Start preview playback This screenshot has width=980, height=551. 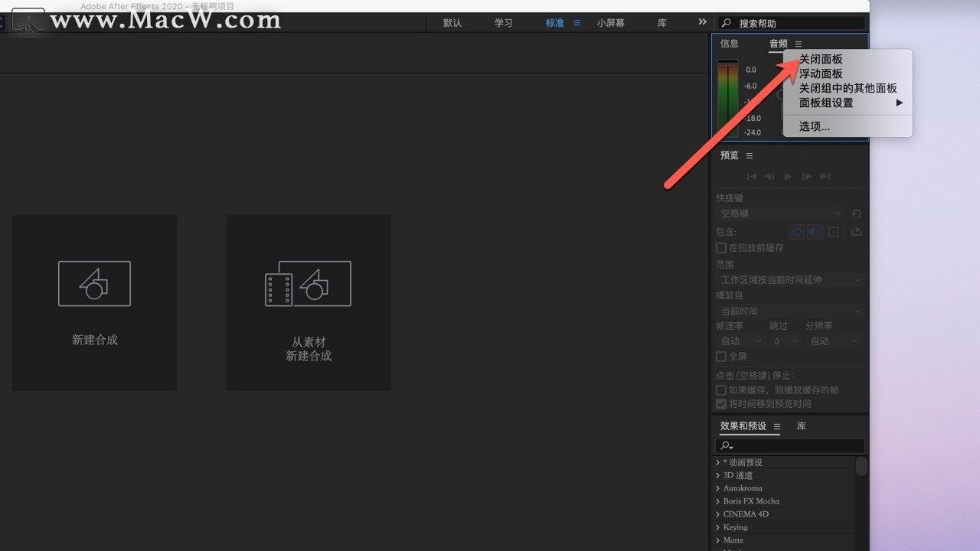point(788,176)
